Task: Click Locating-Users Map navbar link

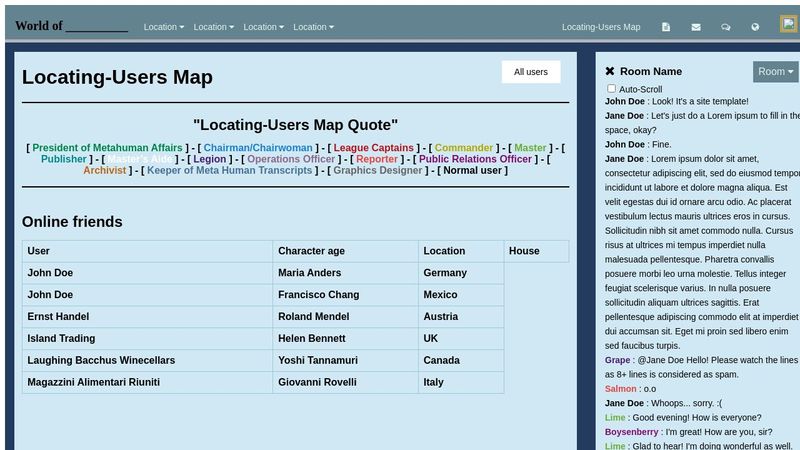Action: coord(601,27)
